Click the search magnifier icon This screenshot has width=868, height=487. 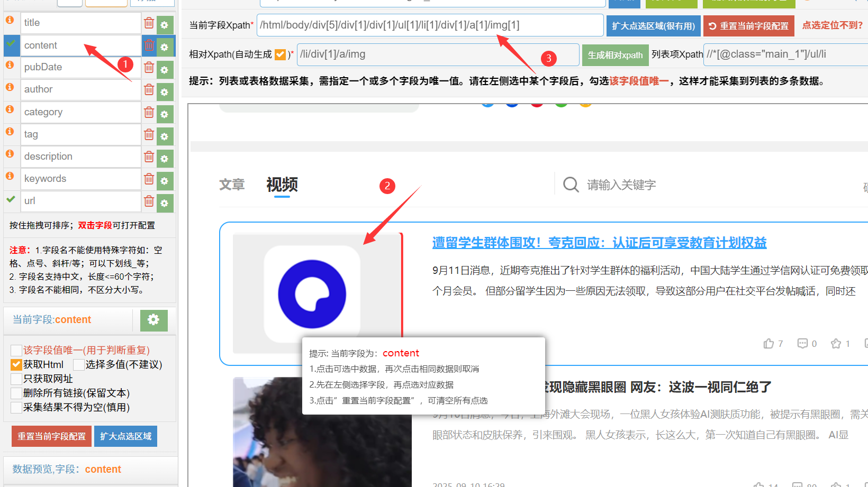point(571,185)
